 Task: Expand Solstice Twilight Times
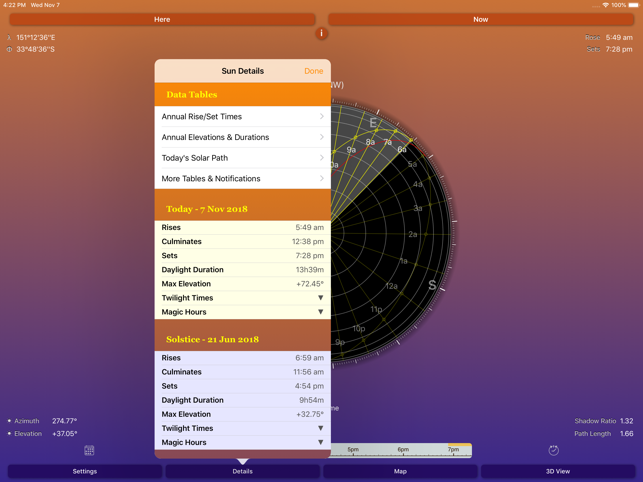tap(320, 428)
